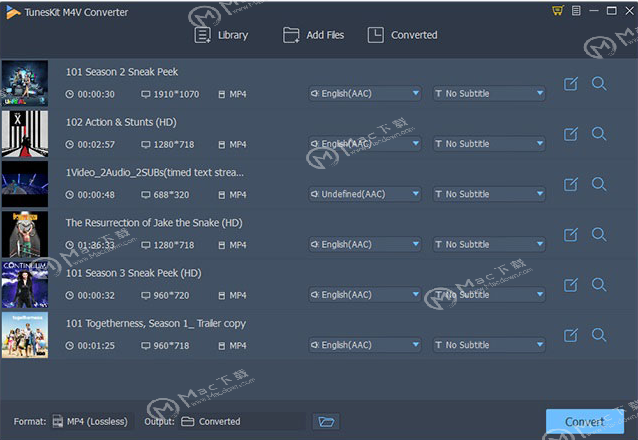Screen dimensions: 638x440
Task: Open the output folder browse icon
Action: tap(326, 422)
